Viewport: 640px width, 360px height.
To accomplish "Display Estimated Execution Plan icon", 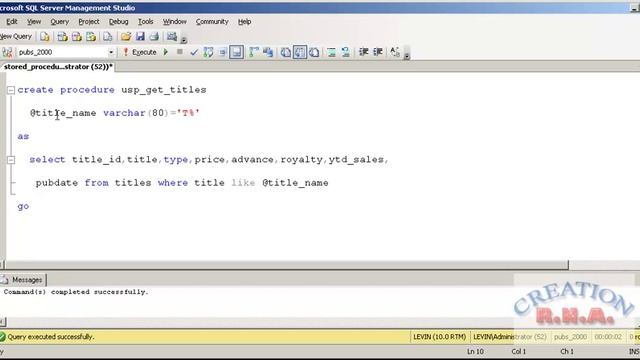I will [208, 52].
